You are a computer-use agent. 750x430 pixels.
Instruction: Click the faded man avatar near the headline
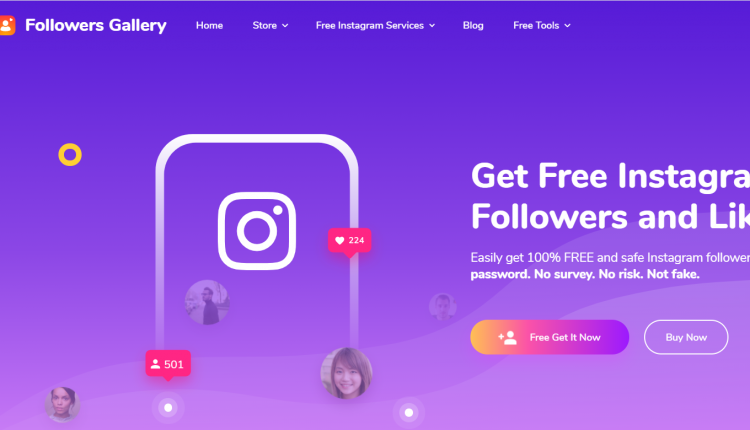(442, 307)
